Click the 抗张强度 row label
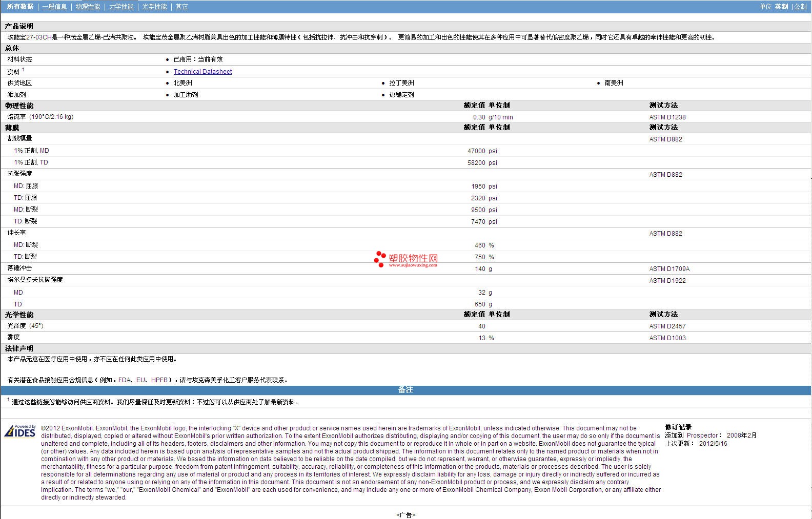 [19, 174]
